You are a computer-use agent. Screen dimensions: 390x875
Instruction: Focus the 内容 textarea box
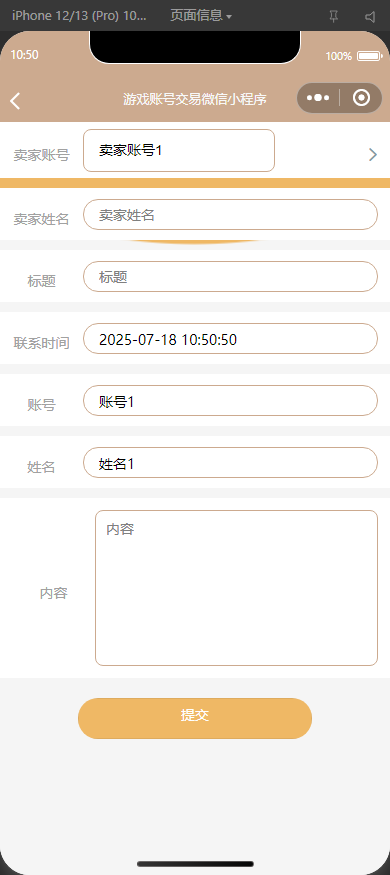point(237,588)
